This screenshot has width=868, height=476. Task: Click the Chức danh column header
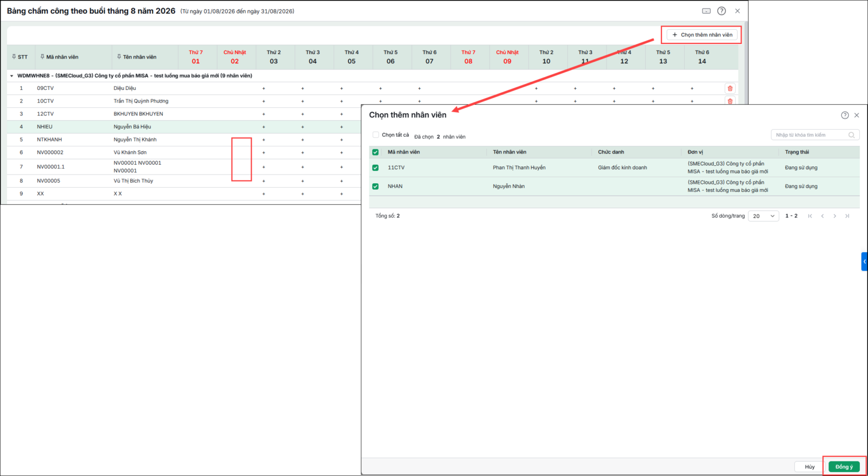pos(611,152)
